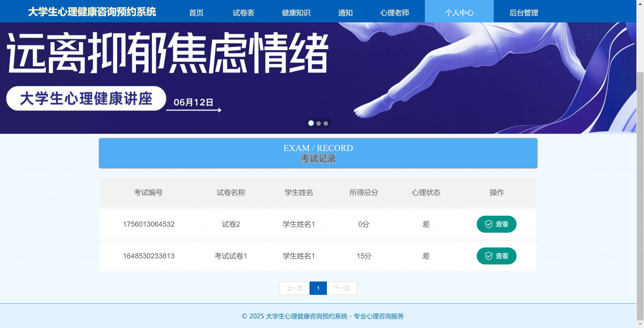Click the footer copyright text
The height and width of the screenshot is (328, 644).
click(322, 316)
